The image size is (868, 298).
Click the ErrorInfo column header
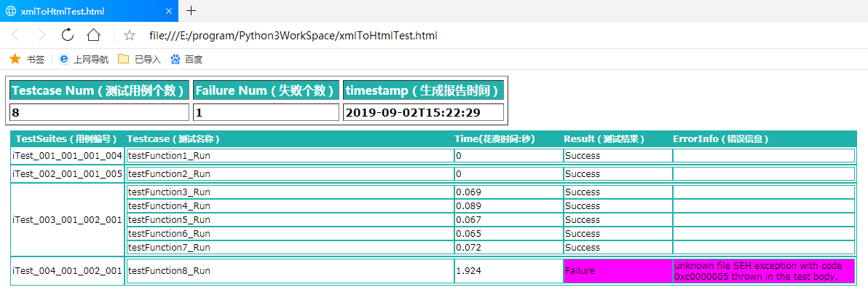pyautogui.click(x=720, y=138)
